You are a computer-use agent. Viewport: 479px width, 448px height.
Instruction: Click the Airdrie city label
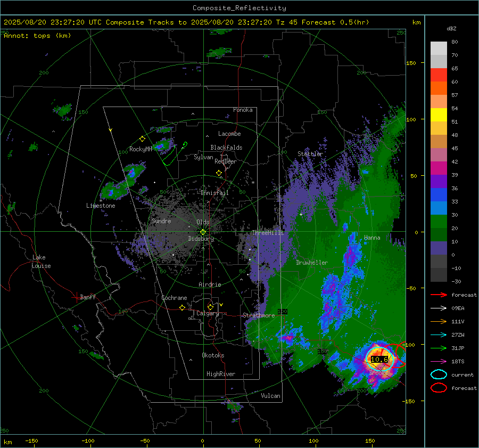210,284
